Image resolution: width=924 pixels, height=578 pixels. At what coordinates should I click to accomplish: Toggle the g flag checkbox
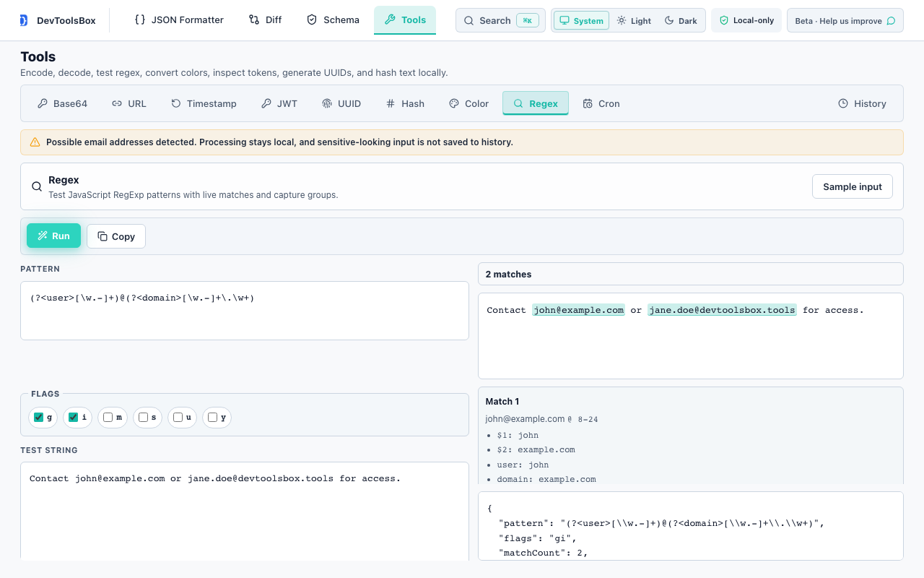[x=39, y=417]
